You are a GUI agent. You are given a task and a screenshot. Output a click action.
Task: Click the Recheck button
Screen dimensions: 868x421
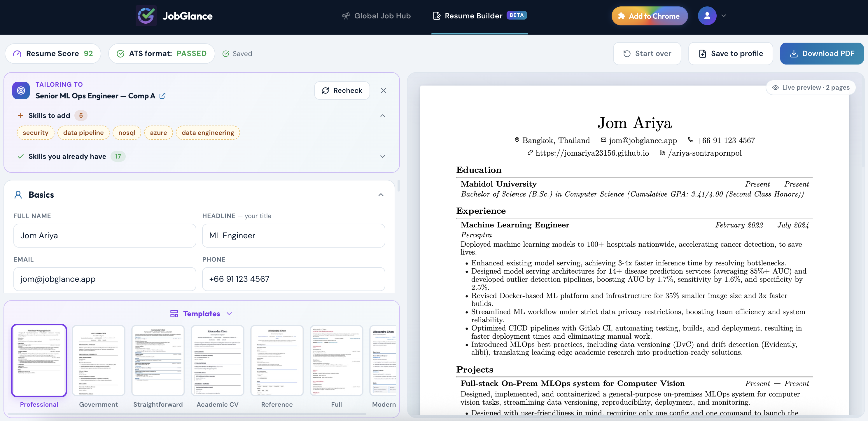click(342, 91)
